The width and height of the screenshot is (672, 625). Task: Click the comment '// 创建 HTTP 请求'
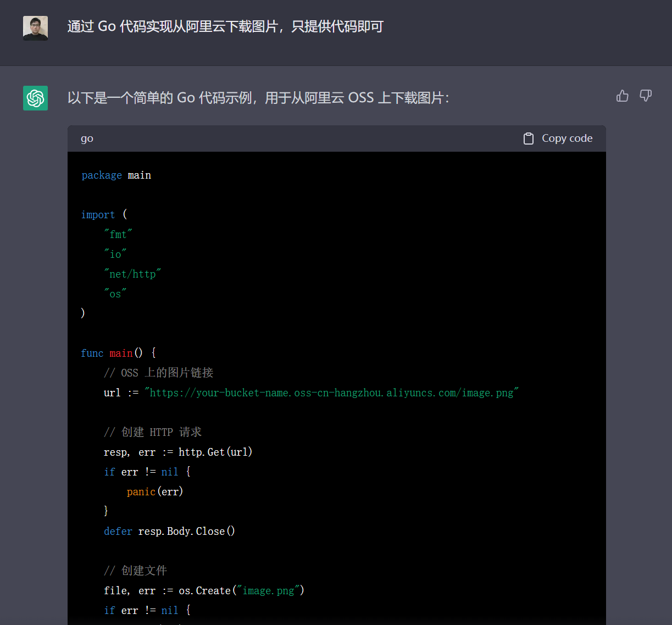tap(153, 432)
